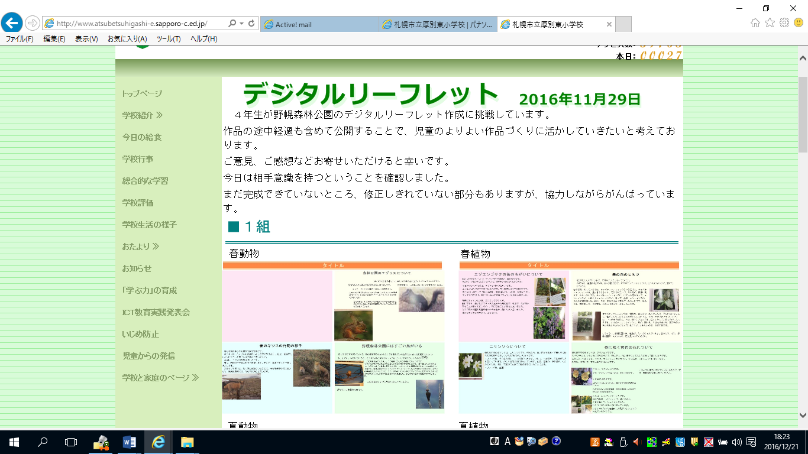Open the 編集(E) menu
Viewport: 808px width, 454px height.
(54, 39)
